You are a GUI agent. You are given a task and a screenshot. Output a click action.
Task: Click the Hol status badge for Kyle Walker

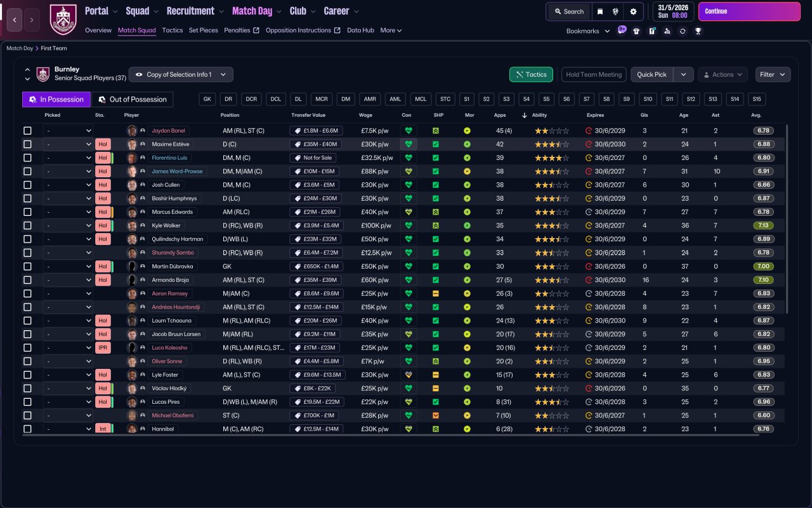103,225
